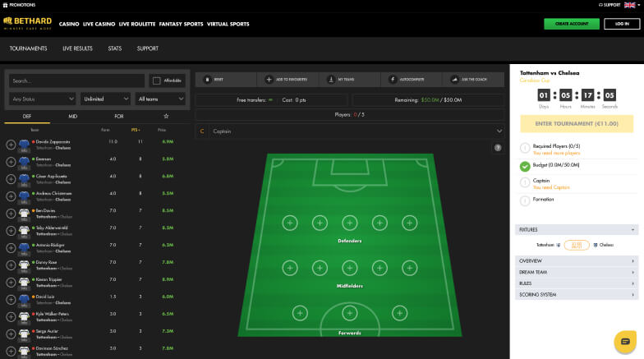
Task: Open the help question mark icon
Action: (498, 148)
